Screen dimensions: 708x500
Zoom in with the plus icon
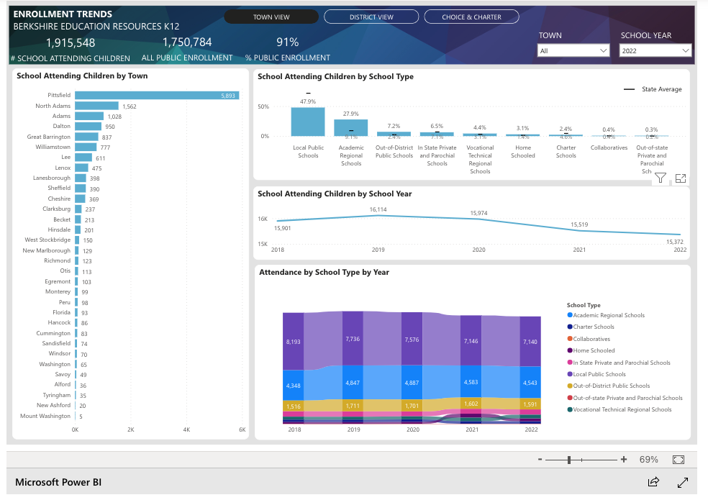pyautogui.click(x=624, y=459)
